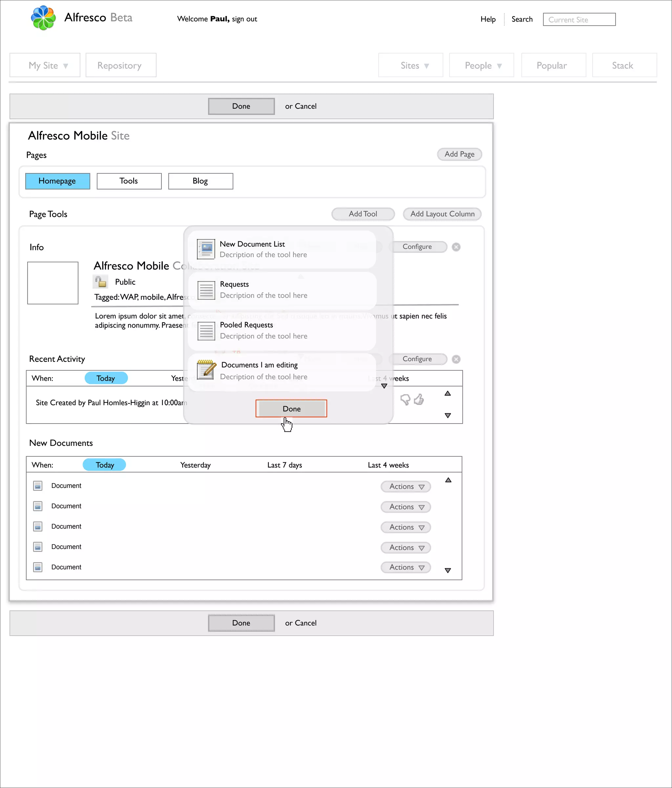
Task: Click the Add Page button
Action: 459,154
